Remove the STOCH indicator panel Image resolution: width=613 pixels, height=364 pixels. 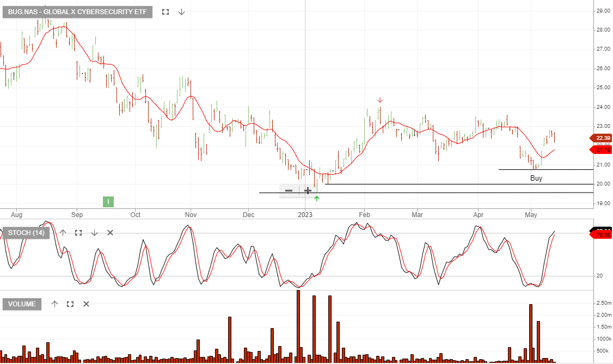point(111,233)
